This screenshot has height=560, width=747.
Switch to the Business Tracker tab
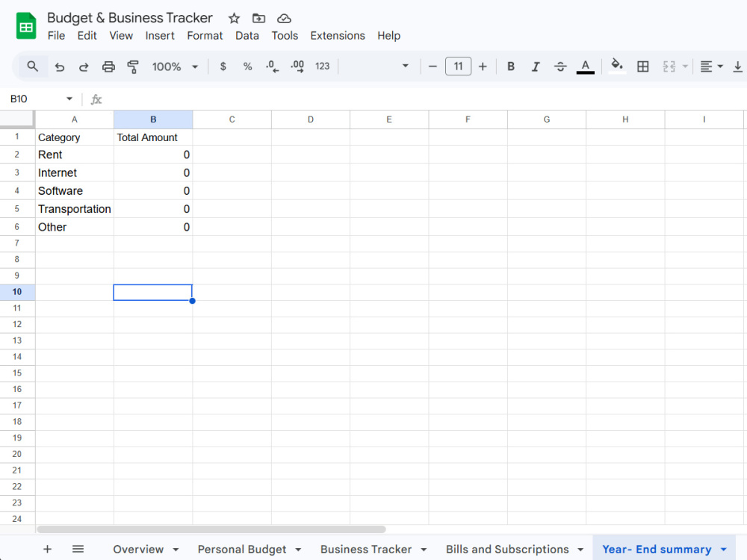[366, 549]
